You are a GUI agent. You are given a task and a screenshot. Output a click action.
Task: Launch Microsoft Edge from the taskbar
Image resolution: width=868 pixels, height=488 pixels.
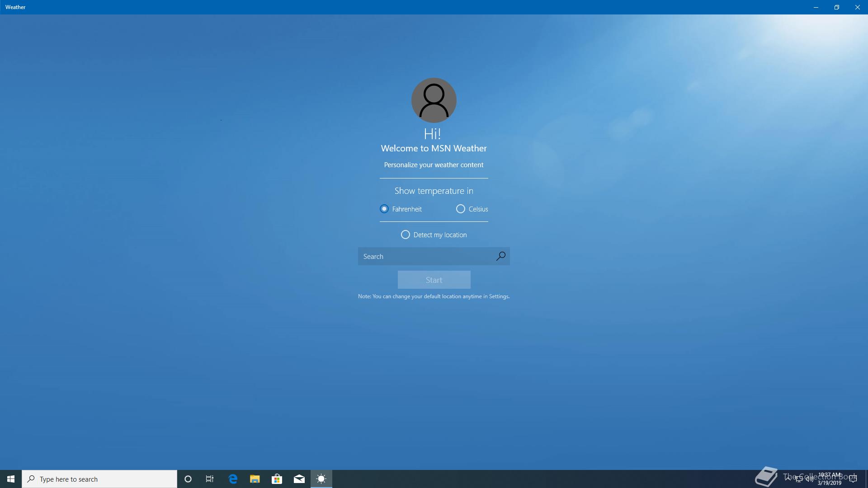[x=233, y=479]
